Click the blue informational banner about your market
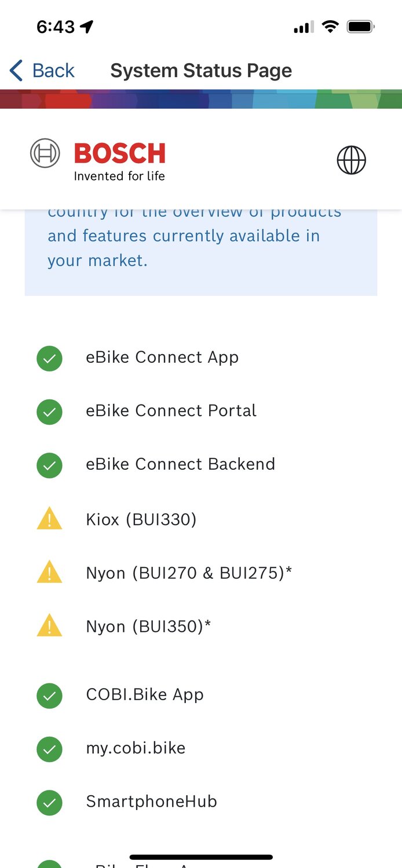Image resolution: width=402 pixels, height=868 pixels. coord(201,249)
